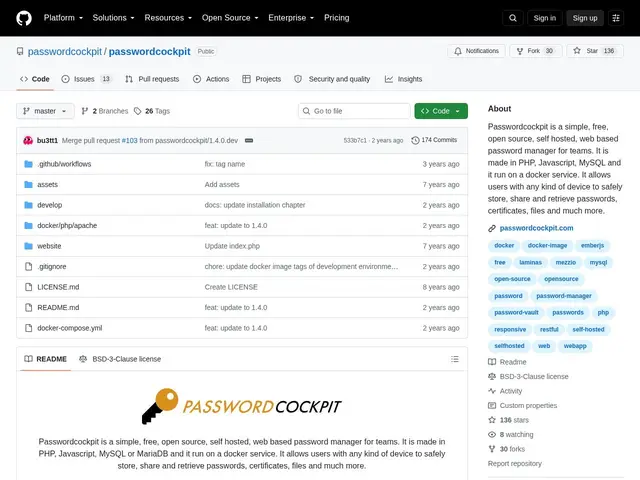Click the README.md file icon
640x480 pixels.
pyautogui.click(x=28, y=307)
